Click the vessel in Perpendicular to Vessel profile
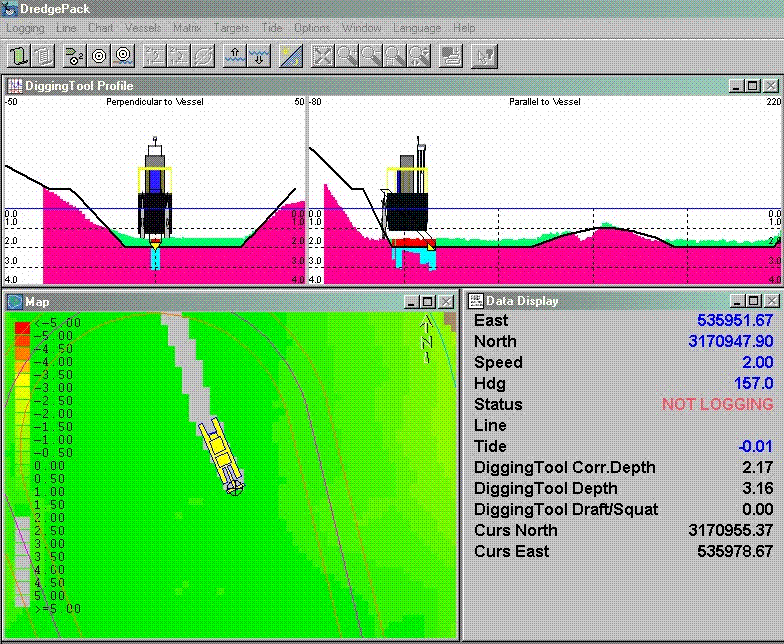The image size is (784, 644). (155, 192)
